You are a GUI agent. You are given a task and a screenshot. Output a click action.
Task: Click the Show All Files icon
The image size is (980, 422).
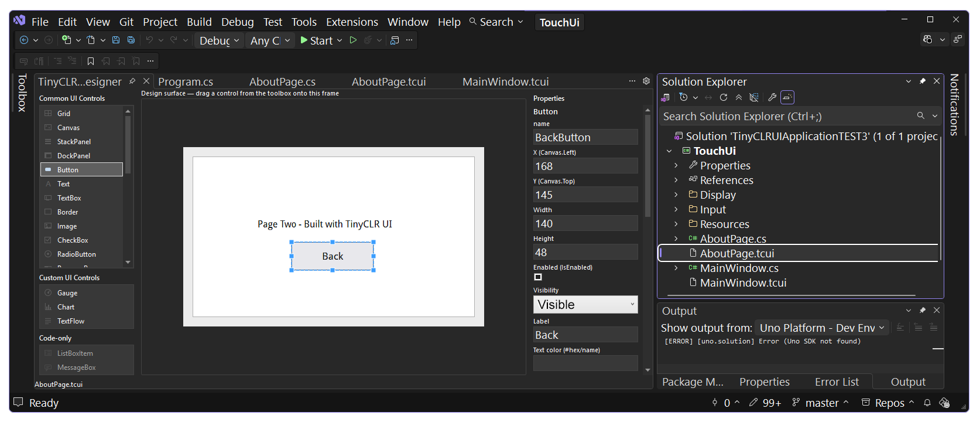pyautogui.click(x=754, y=97)
